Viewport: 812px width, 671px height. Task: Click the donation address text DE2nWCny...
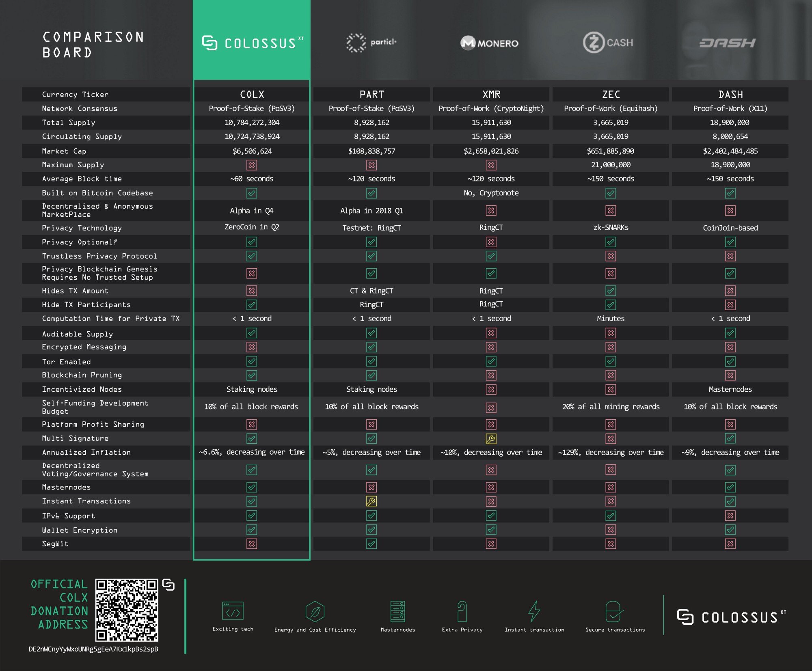click(x=93, y=649)
